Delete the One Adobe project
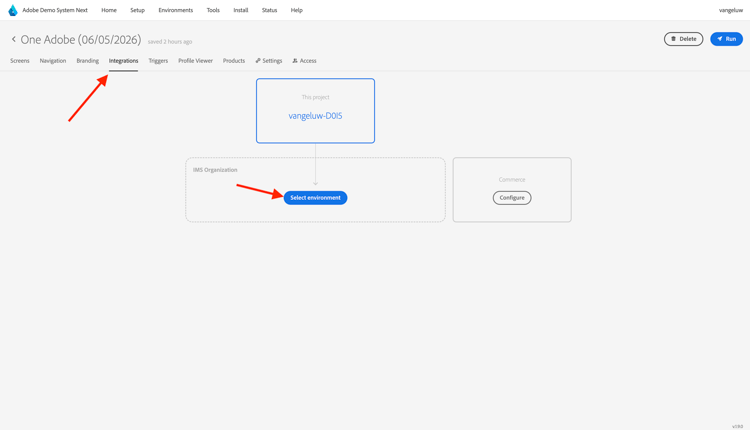 683,39
